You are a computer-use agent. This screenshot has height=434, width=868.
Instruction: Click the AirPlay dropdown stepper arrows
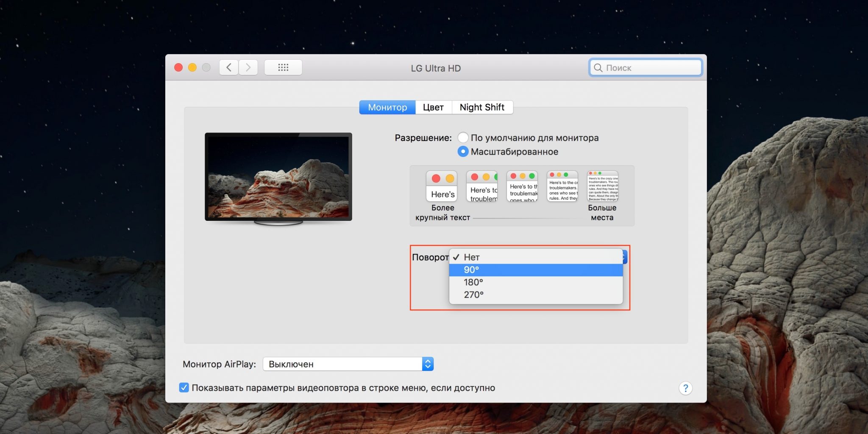click(x=428, y=364)
